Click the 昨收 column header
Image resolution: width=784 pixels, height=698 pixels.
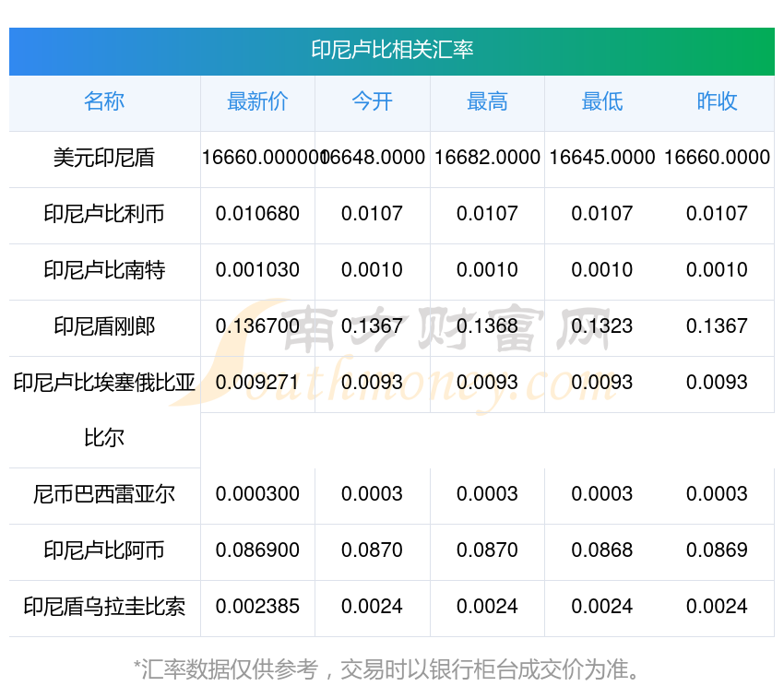717,101
